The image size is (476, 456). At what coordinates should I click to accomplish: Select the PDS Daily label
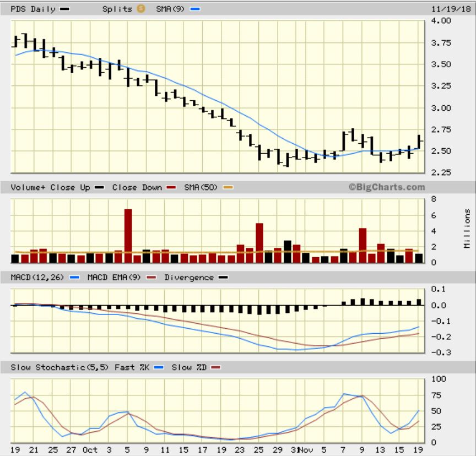[33, 9]
